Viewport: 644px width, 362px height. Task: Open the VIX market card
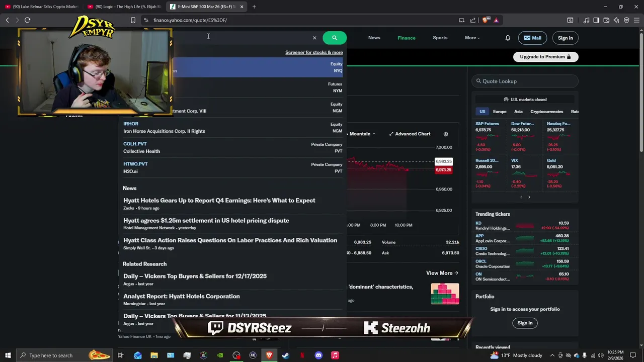click(x=524, y=172)
